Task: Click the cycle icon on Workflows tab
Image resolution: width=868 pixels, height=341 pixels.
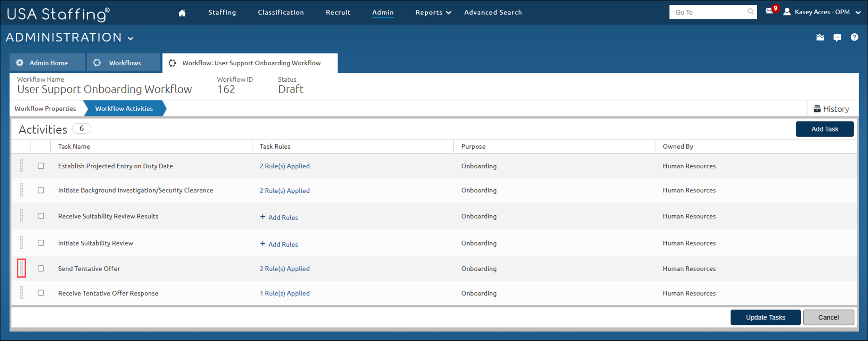Action: (97, 63)
